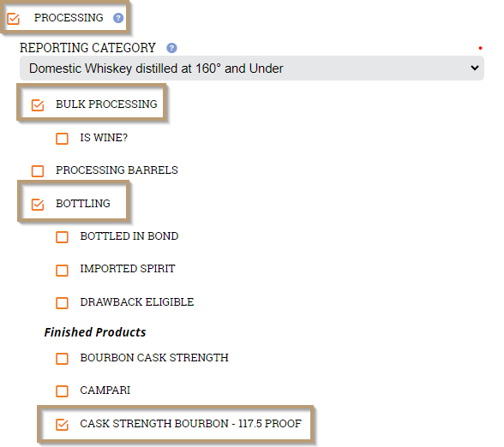The height and width of the screenshot is (447, 504).
Task: Click the BOTTLING label text
Action: 83,204
